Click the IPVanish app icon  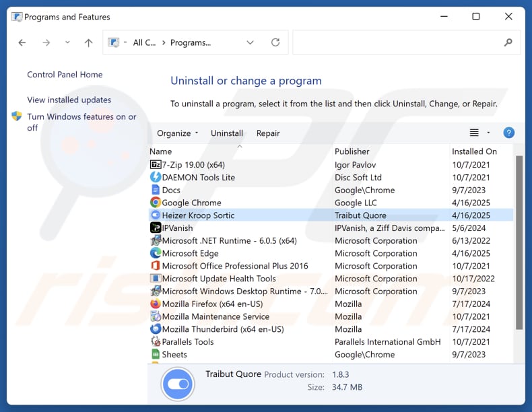[156, 228]
